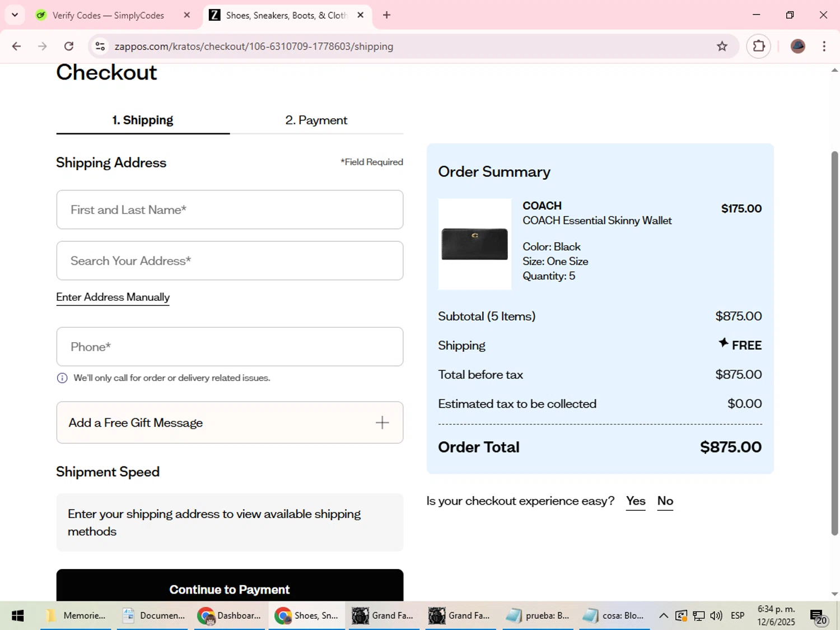Click the info icon beside phone note
840x630 pixels.
click(62, 378)
